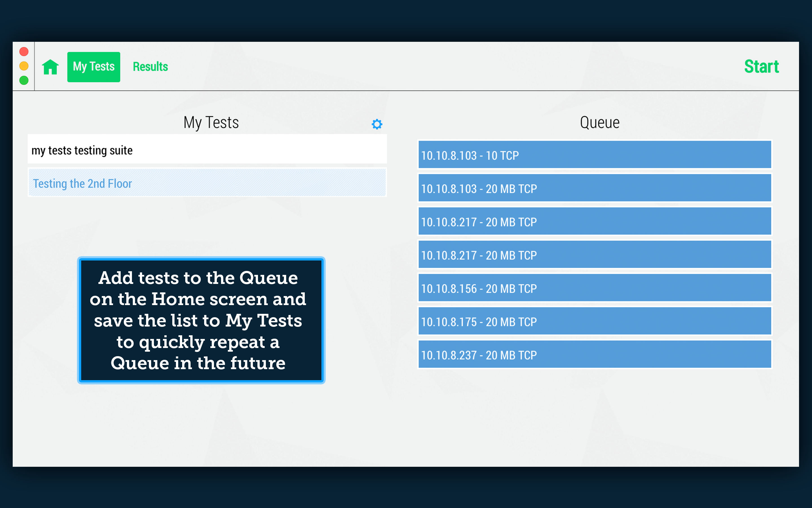
Task: Click the Start button
Action: 761,67
